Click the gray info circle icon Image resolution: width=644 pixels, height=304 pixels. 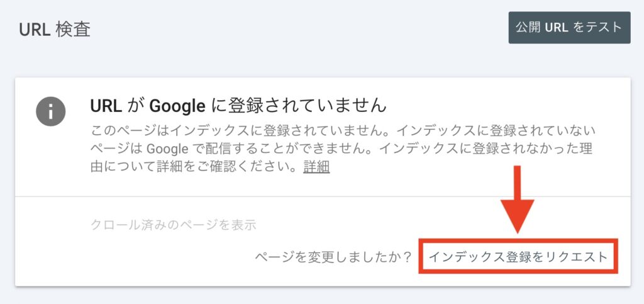pos(52,112)
